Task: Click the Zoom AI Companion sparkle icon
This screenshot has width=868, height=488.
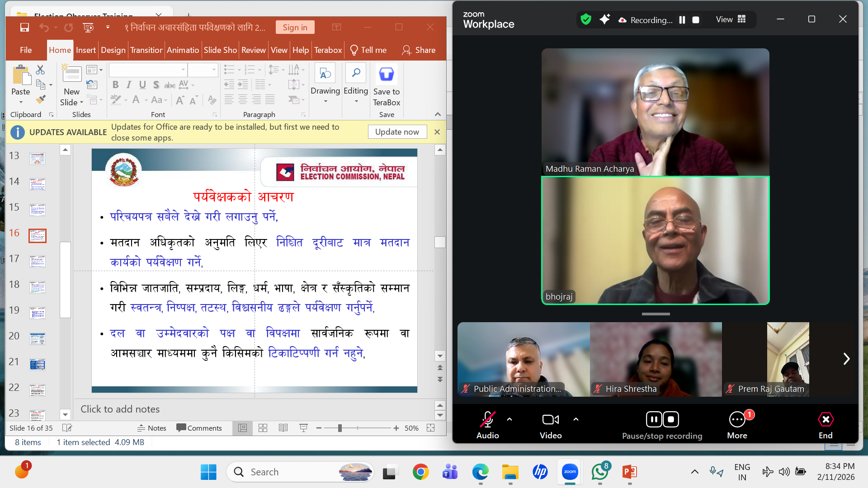Action: point(604,19)
